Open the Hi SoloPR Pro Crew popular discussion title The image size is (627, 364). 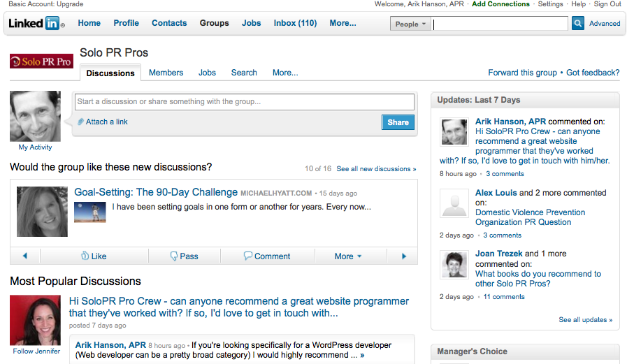click(239, 307)
